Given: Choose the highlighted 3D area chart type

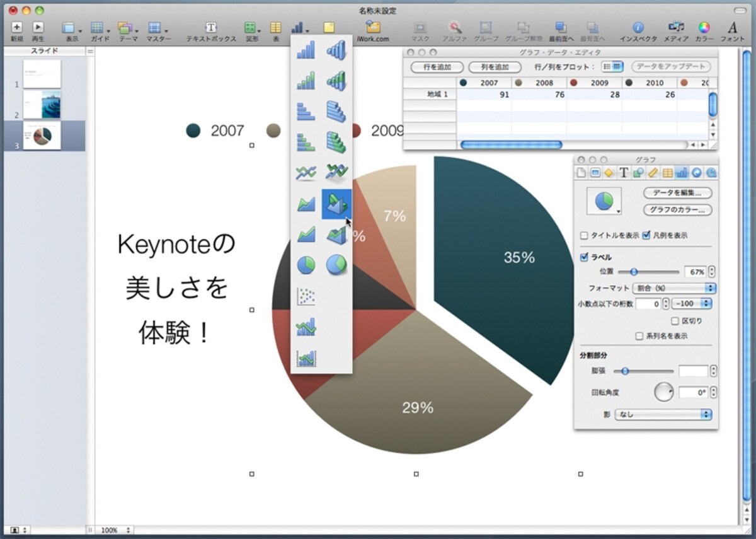Looking at the screenshot, I should 336,204.
